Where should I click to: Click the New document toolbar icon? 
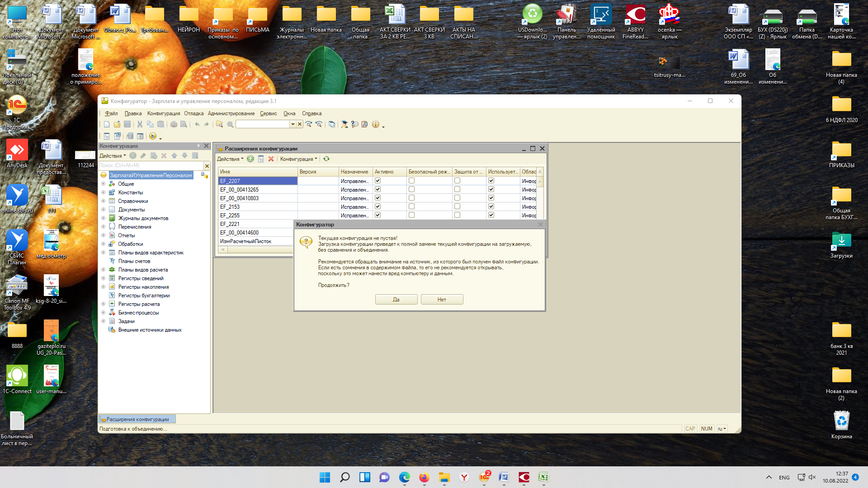click(x=107, y=124)
